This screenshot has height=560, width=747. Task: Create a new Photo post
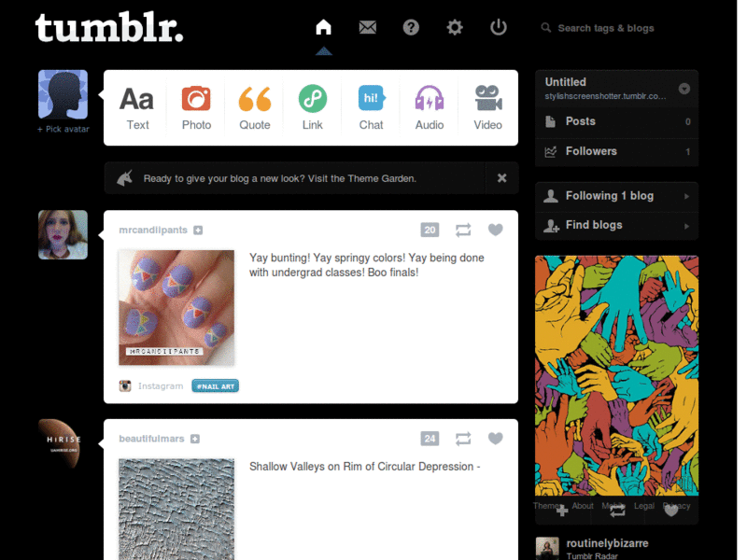[196, 108]
